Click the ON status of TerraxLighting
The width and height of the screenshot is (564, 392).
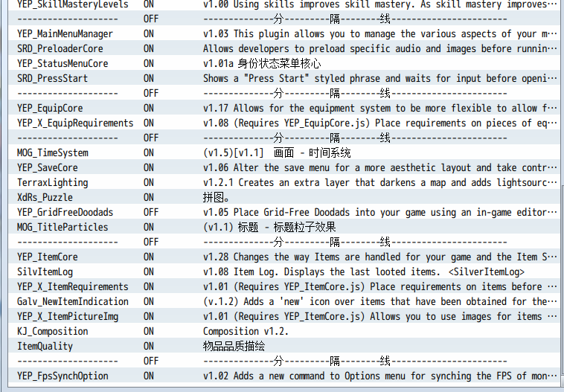click(x=149, y=183)
